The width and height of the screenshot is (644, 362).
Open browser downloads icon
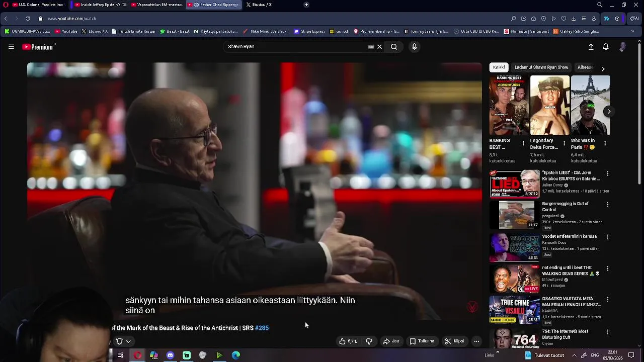tap(574, 19)
